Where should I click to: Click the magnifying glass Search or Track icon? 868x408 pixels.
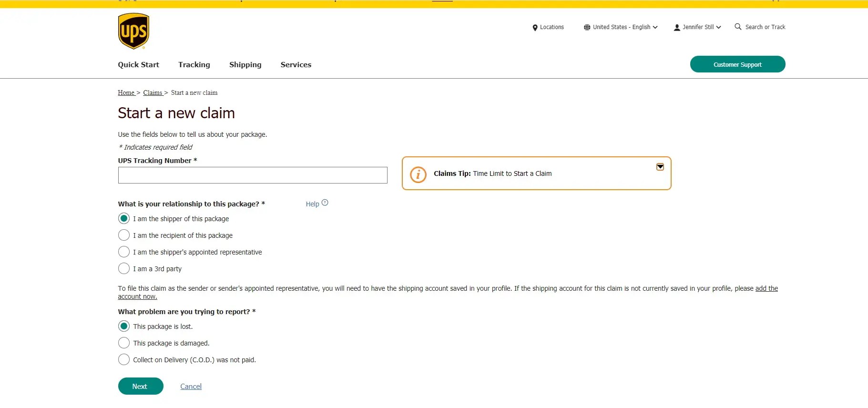point(738,27)
